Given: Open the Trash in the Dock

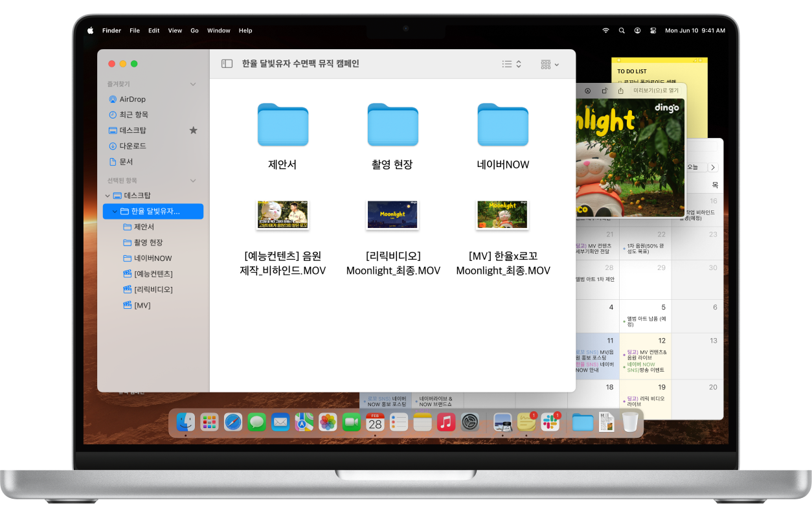Looking at the screenshot, I should pos(630,422).
